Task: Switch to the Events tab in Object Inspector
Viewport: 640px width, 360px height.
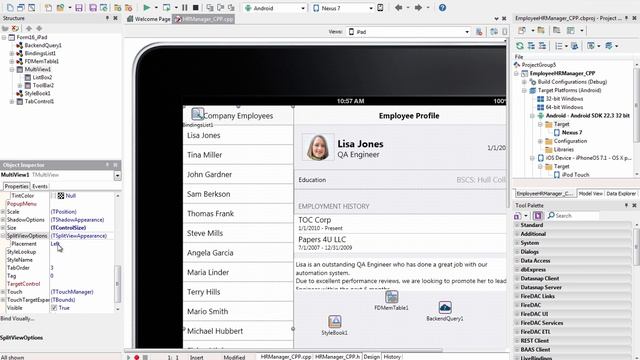Action: click(40, 186)
